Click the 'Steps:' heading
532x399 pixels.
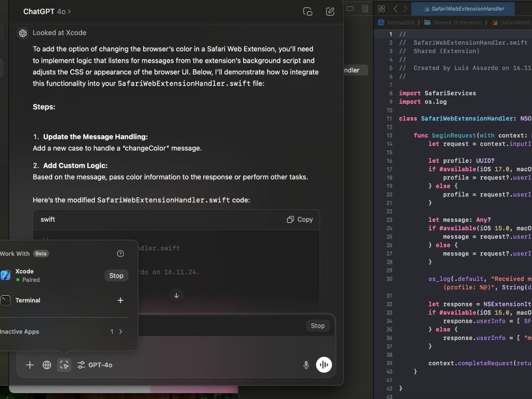coord(44,107)
